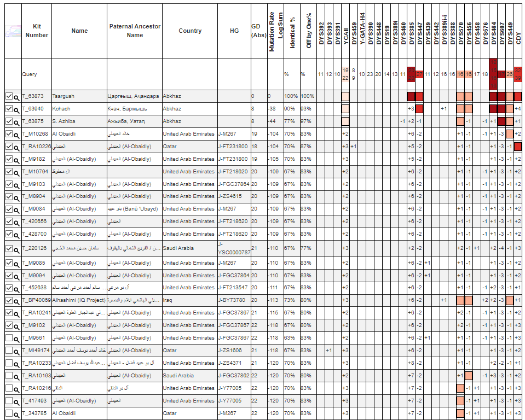Screen dimensions: 525x420
Task: Enable the checkbox for kit T_RA10233
Action: coord(9,363)
